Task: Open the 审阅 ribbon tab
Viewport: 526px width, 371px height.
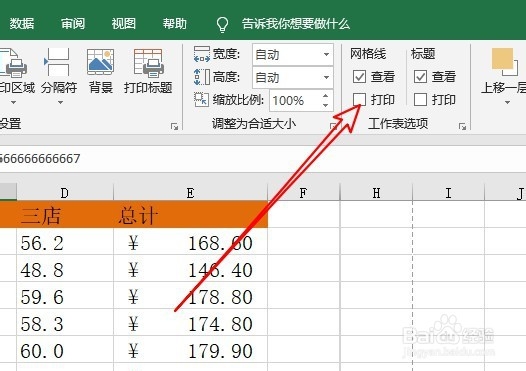Action: [73, 24]
